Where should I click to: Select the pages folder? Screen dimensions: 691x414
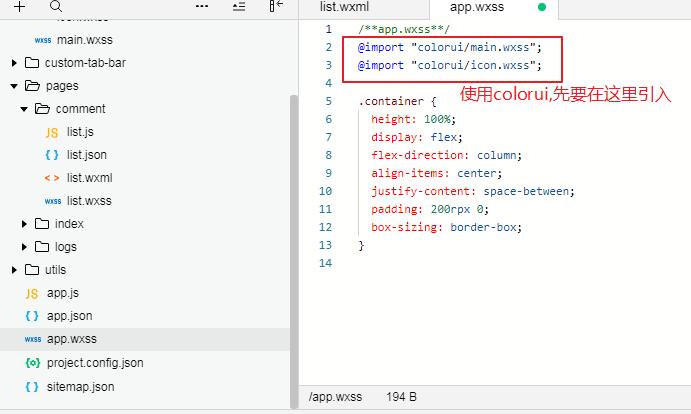coord(62,86)
